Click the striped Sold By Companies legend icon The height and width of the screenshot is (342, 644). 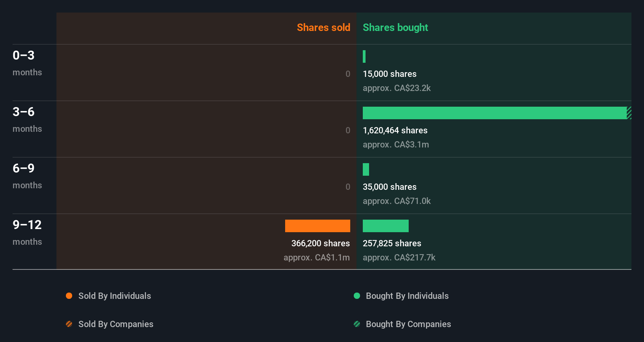(69, 324)
